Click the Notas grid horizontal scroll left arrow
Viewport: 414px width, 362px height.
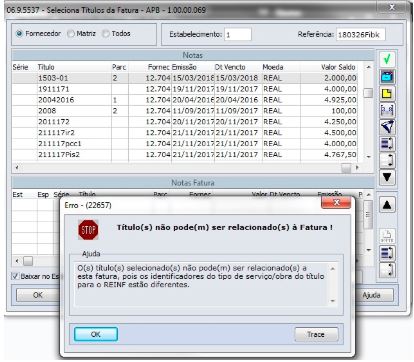(x=16, y=167)
